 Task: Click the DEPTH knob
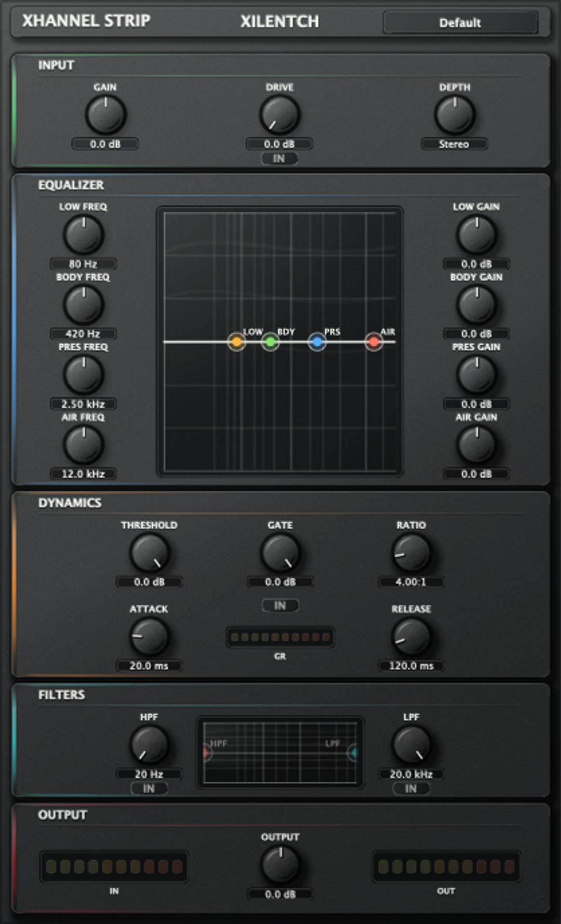[x=455, y=115]
